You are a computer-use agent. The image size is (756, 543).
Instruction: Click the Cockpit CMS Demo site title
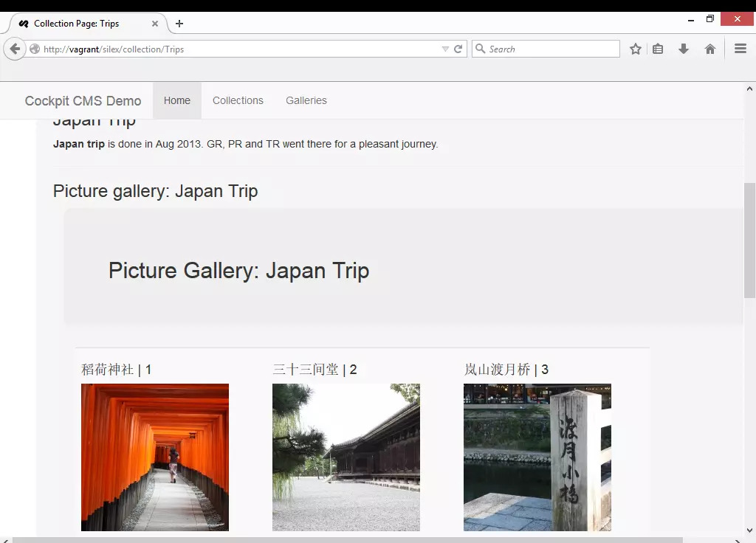(83, 100)
